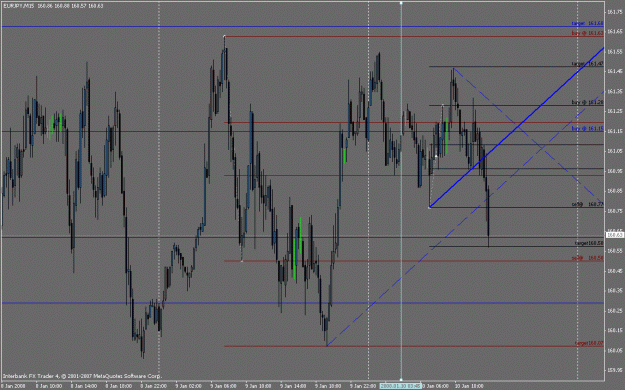Click the red 'sell @ 160.50' label
This screenshot has width=625, height=390.
point(587,258)
